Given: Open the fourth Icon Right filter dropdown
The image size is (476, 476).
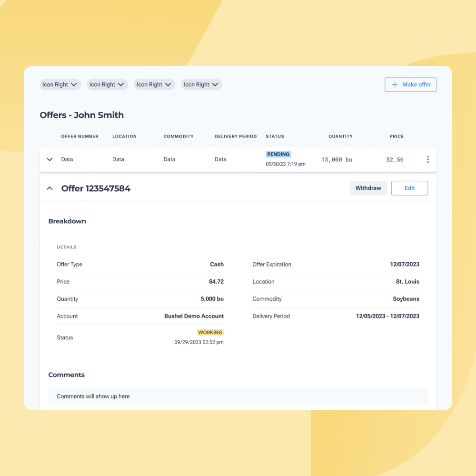Looking at the screenshot, I should click(201, 85).
